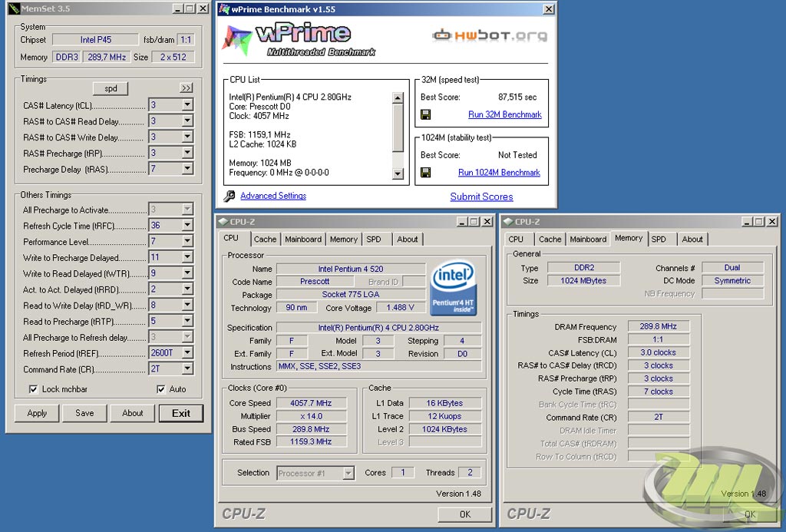Open the Write to Precharge Delayed dropdown
The height and width of the screenshot is (532, 786).
(187, 257)
